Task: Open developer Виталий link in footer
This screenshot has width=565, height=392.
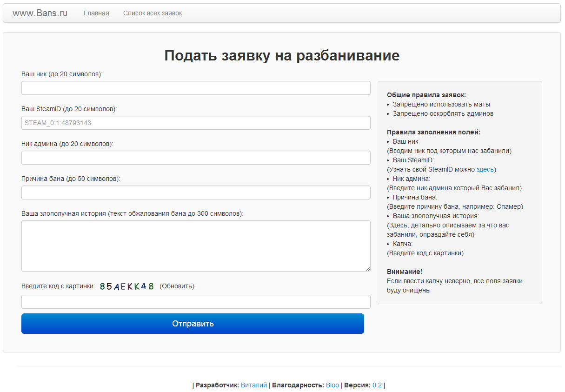Action: [254, 385]
